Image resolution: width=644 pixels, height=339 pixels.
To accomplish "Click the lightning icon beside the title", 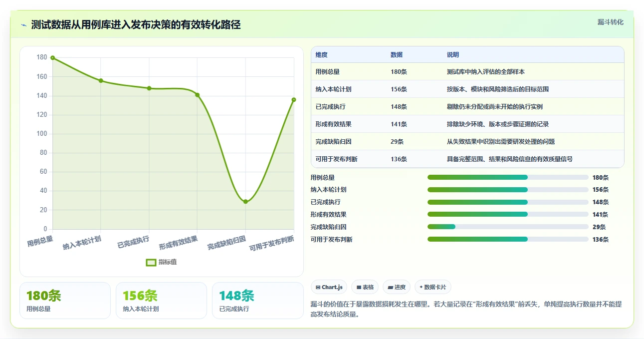I will coord(23,25).
